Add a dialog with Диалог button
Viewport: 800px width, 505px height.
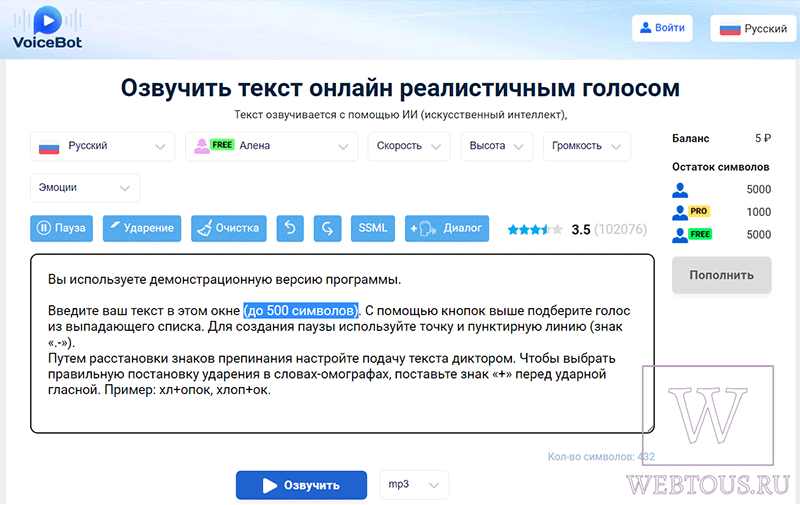point(446,228)
